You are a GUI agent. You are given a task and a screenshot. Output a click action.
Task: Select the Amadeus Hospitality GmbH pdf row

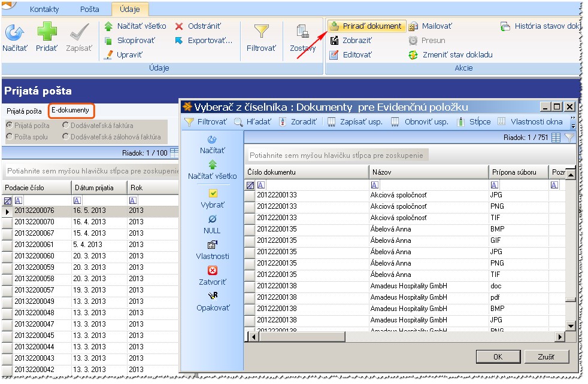pos(405,297)
